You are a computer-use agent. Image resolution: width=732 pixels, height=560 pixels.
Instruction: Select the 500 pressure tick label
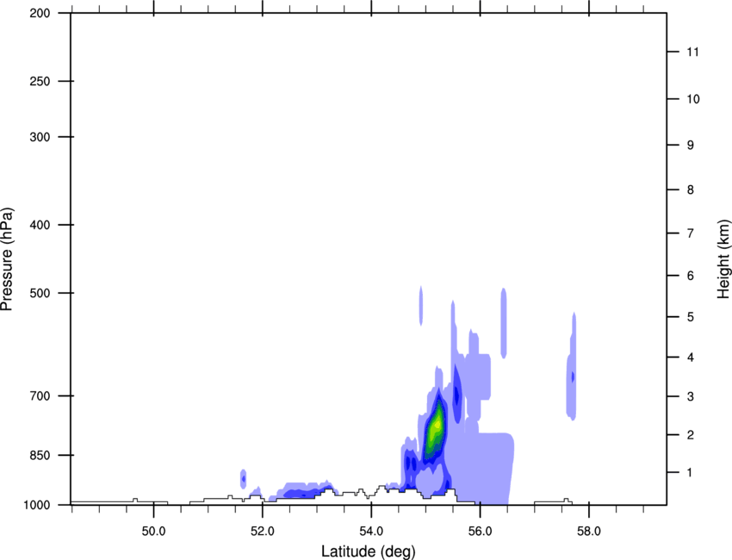(40, 293)
